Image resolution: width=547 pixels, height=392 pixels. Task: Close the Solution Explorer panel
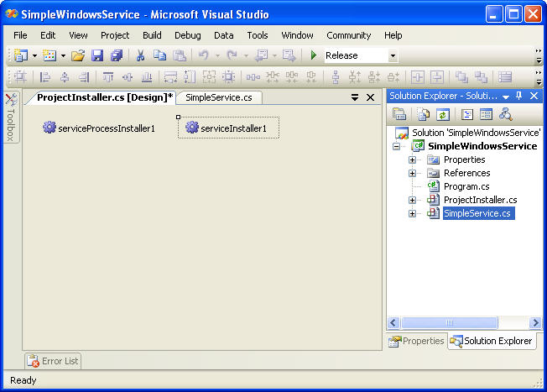534,96
